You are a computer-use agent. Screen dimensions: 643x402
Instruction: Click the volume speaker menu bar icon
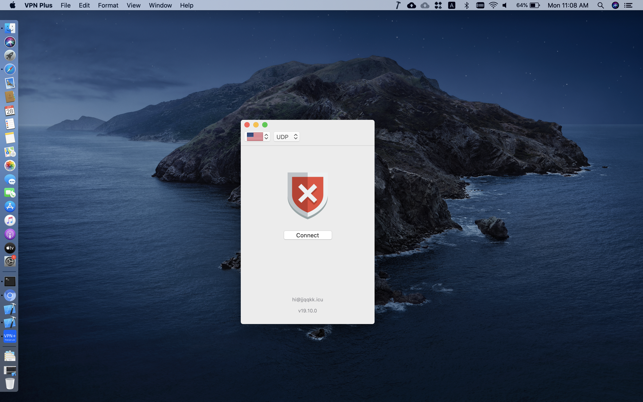[x=505, y=5]
